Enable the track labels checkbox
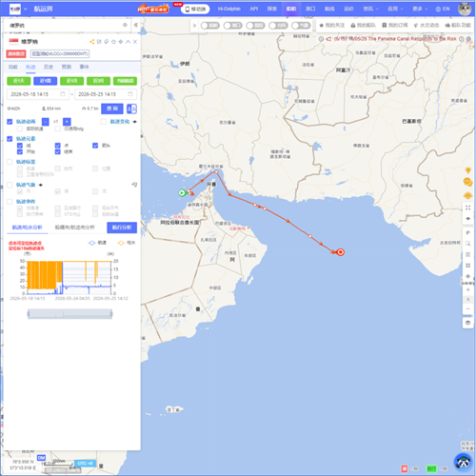Screen dimensions: 476x476 click(x=10, y=162)
